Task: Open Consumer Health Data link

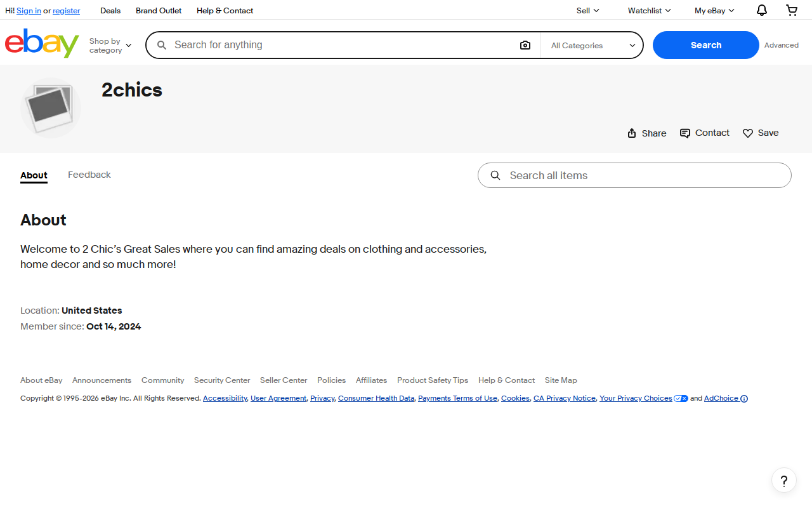Action: (x=376, y=399)
